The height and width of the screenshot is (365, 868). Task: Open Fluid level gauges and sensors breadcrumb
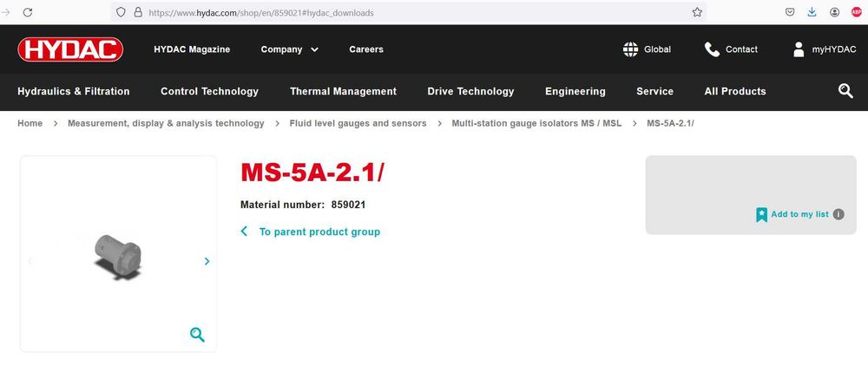(358, 123)
